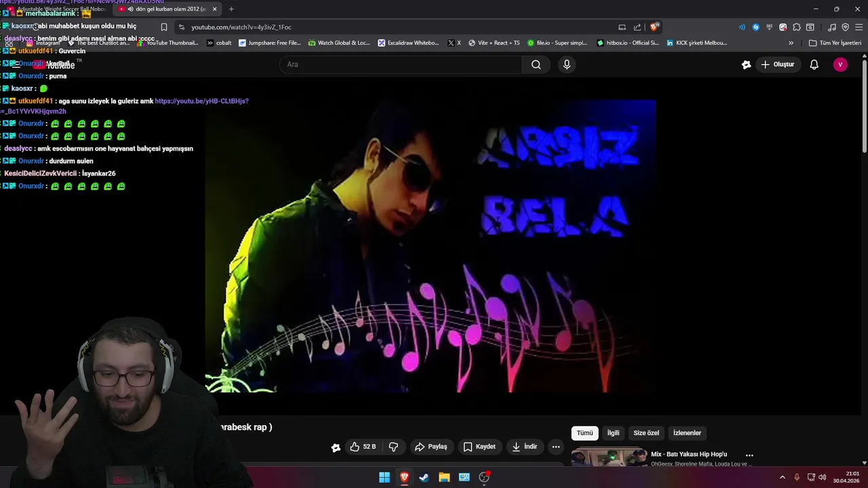
Task: Open the Tüm Yer İşaretleri bookmarks folder
Action: pos(835,43)
